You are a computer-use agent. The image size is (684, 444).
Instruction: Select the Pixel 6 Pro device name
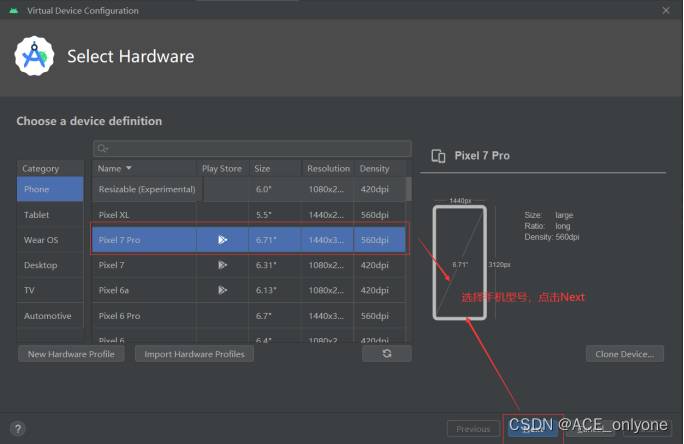[120, 316]
